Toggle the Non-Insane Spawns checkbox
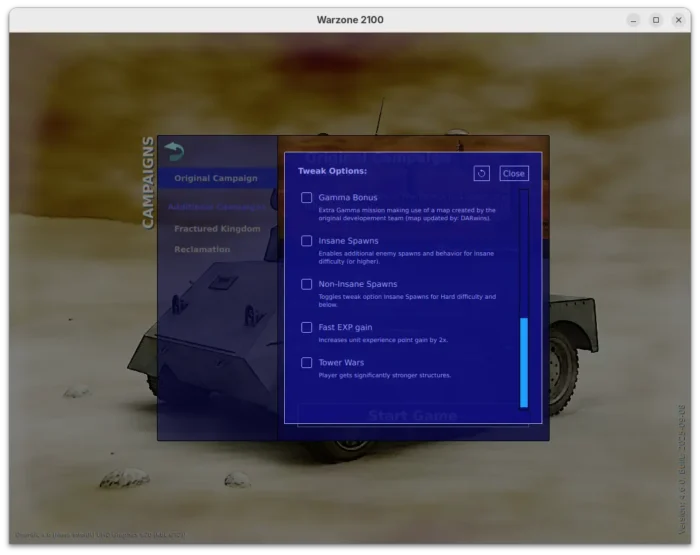The image size is (700, 555). tap(307, 284)
